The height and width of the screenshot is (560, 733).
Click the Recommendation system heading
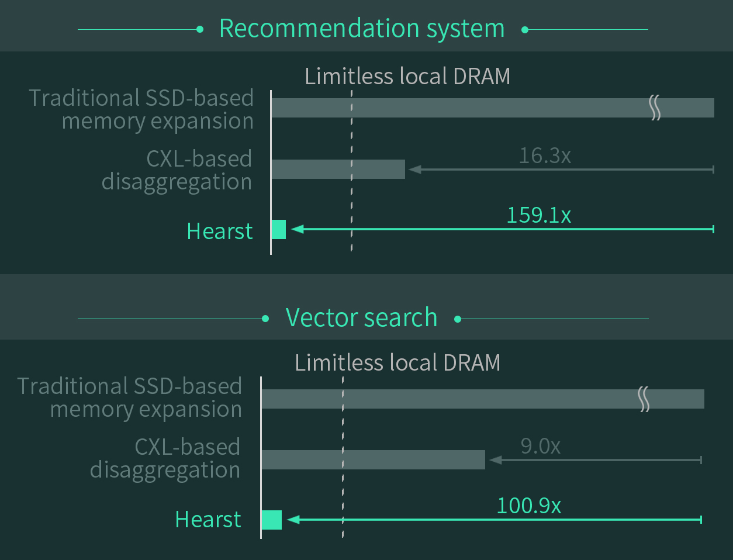[362, 29]
